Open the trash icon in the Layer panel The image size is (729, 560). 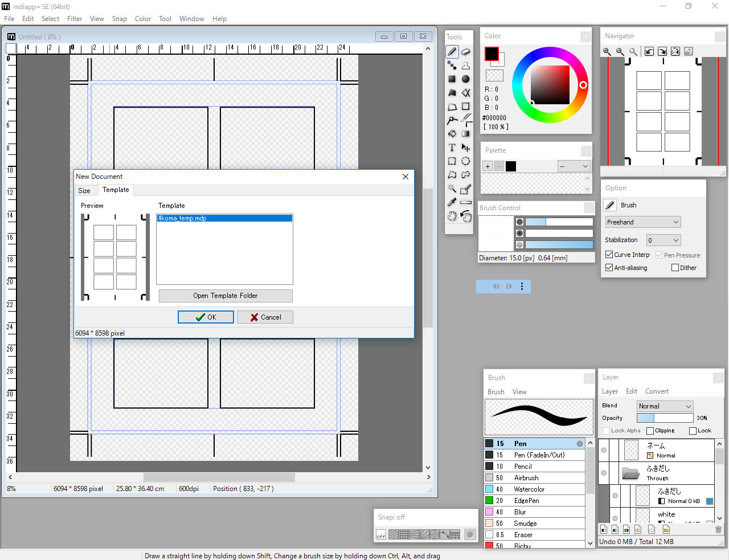[x=718, y=529]
